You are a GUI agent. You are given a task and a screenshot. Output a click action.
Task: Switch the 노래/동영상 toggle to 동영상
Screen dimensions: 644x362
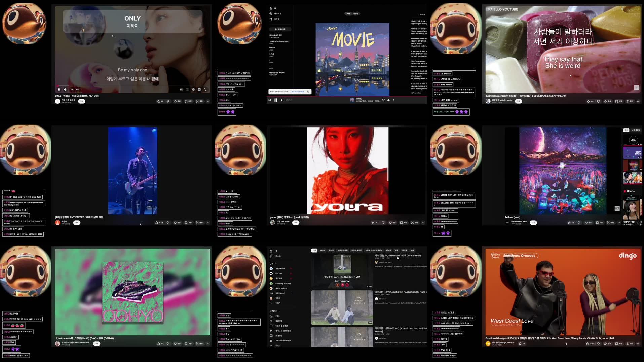coord(356,14)
